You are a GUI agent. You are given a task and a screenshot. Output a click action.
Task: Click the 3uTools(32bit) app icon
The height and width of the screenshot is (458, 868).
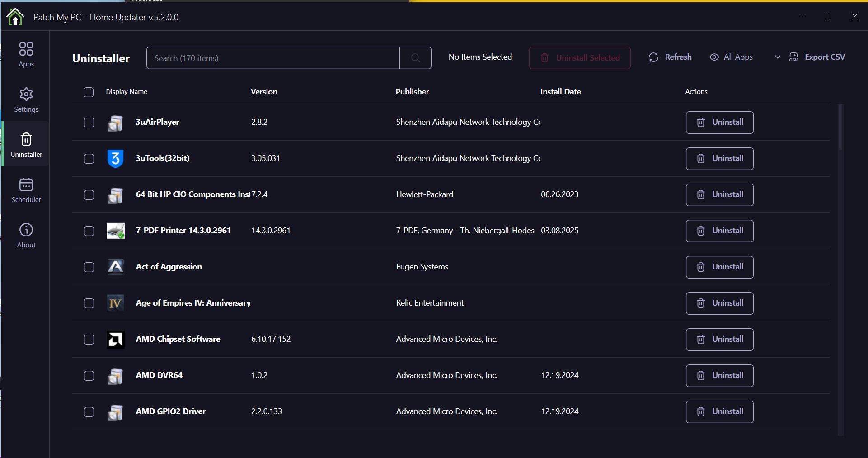tap(115, 159)
